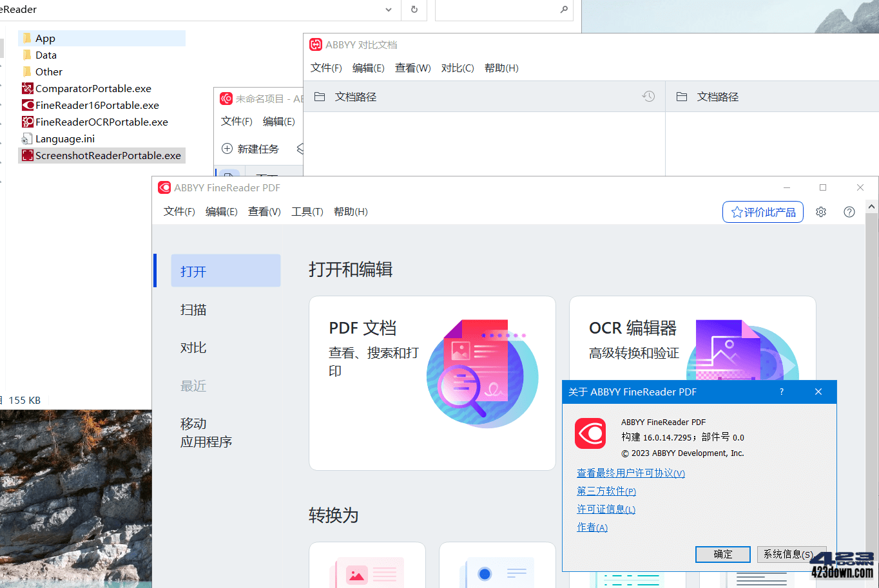Click the 评价此产品 button
The height and width of the screenshot is (588, 879).
[762, 211]
